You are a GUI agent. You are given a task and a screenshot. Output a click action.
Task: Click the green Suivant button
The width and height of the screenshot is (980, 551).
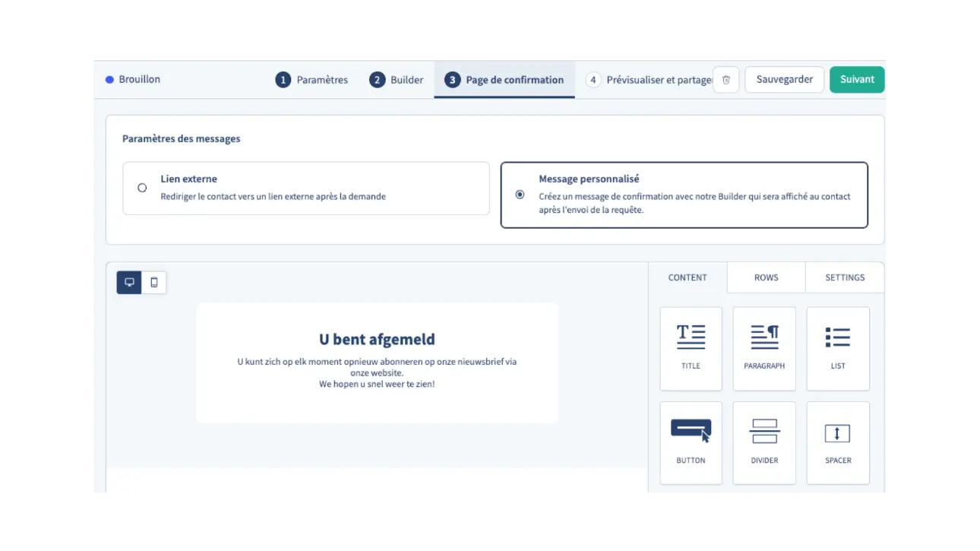coord(857,80)
